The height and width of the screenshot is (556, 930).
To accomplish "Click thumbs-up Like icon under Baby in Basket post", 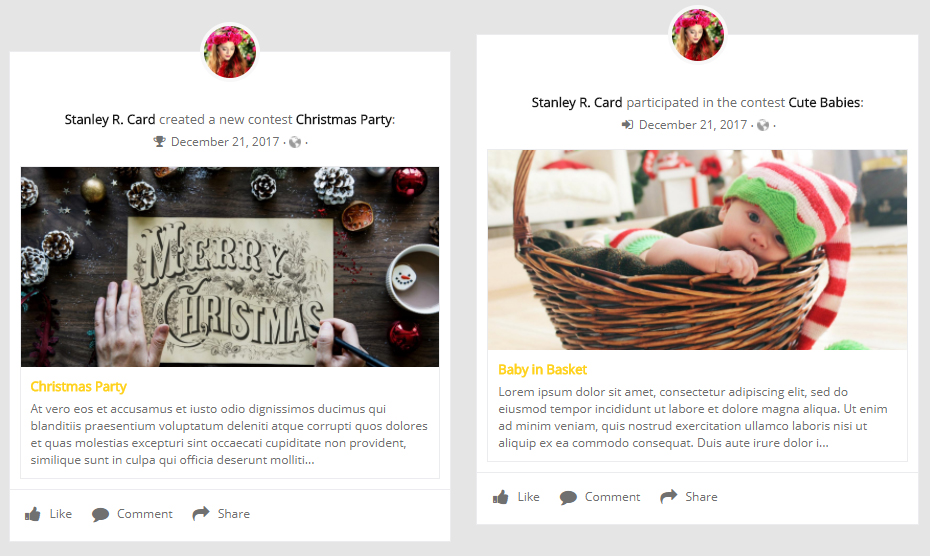I will (x=501, y=497).
